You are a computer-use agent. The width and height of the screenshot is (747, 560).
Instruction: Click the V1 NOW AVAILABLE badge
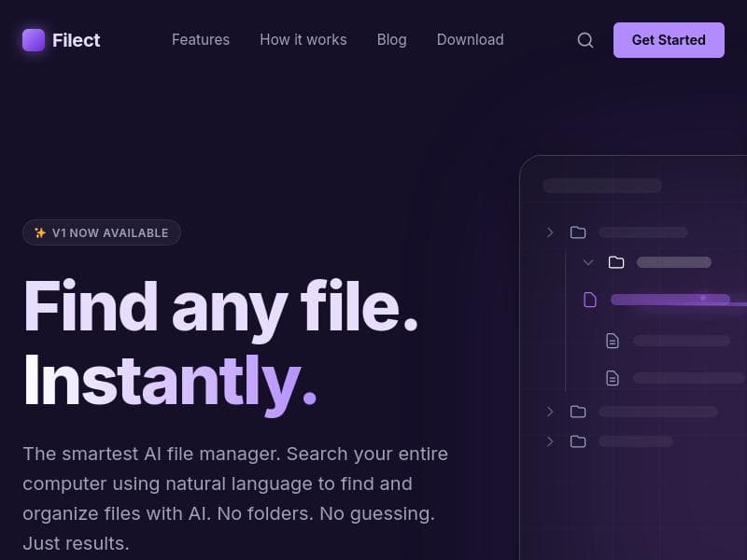102,232
